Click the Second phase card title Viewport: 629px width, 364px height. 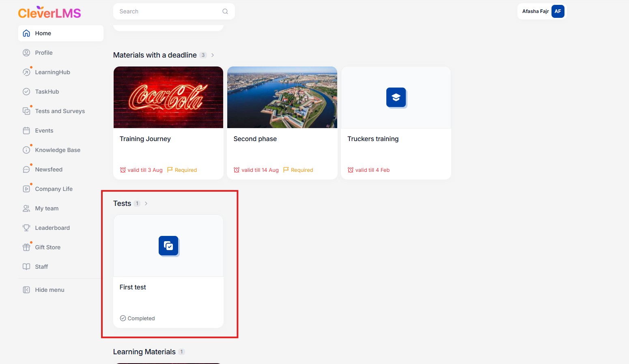[x=255, y=139]
